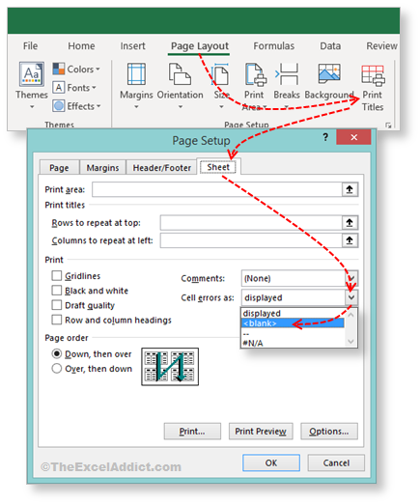The height and width of the screenshot is (504, 420).
Task: Open the File ribbon tab
Action: tap(30, 45)
